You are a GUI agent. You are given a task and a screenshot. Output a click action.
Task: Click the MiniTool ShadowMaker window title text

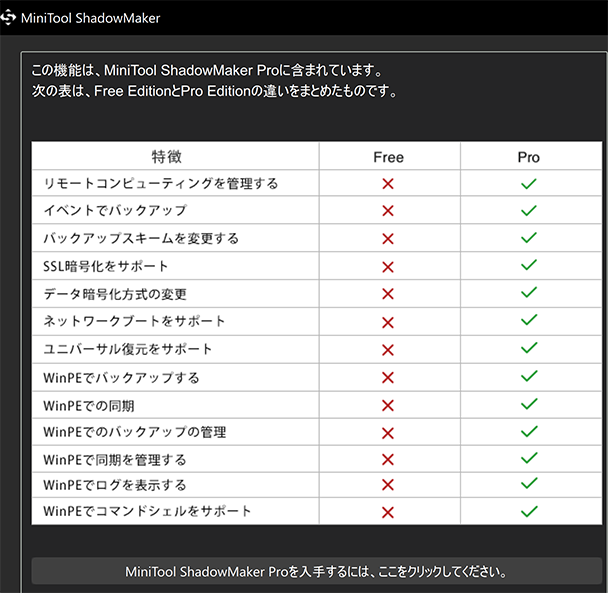click(x=90, y=18)
